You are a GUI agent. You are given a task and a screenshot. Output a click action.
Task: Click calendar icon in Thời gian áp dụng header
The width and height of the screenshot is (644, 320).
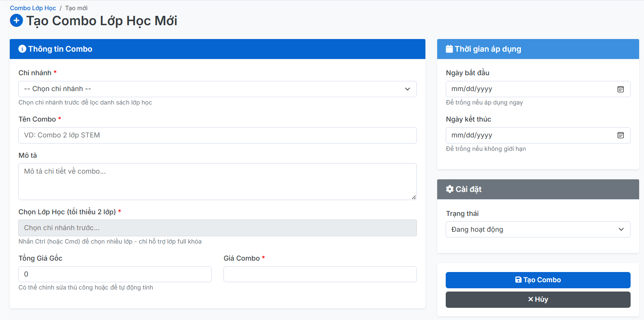[x=449, y=49]
